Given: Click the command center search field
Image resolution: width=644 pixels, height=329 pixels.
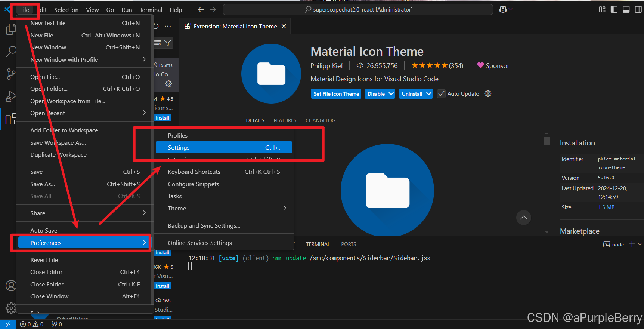Looking at the screenshot, I should pos(358,9).
